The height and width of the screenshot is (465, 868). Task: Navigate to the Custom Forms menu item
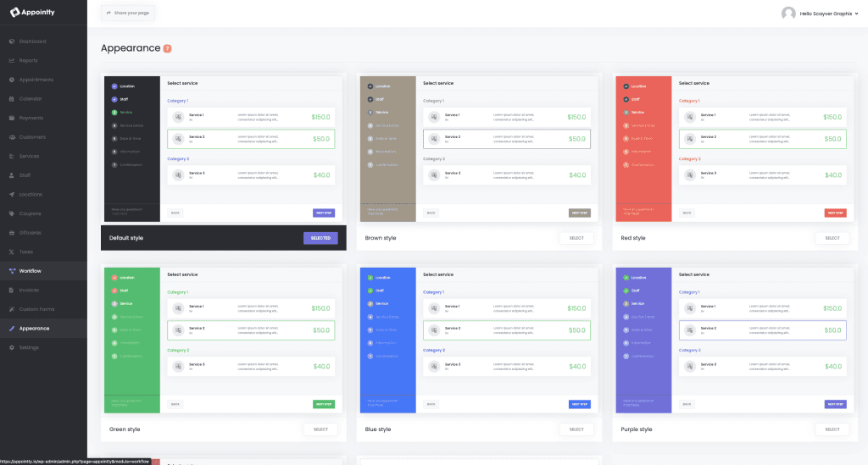point(37,309)
